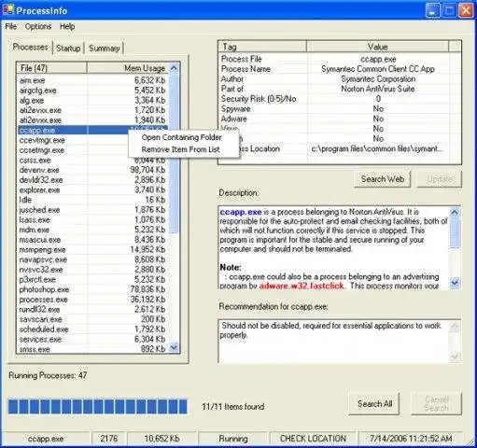Choose Remove Item From List
Viewport: 477px width, 448px height.
[x=180, y=149]
